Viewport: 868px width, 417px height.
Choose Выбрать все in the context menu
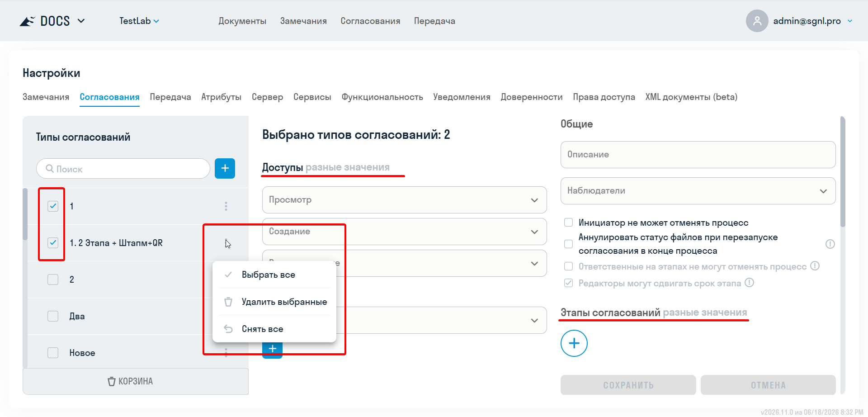tap(274, 275)
